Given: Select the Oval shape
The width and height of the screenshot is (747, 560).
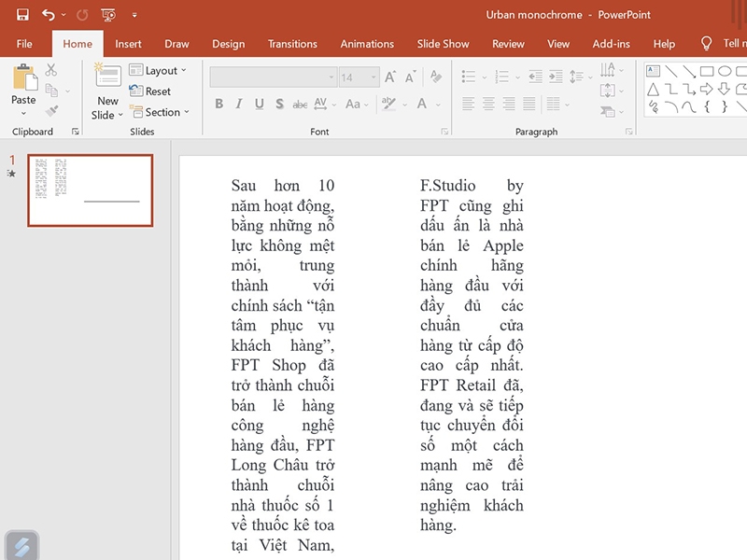Looking at the screenshot, I should coord(725,72).
